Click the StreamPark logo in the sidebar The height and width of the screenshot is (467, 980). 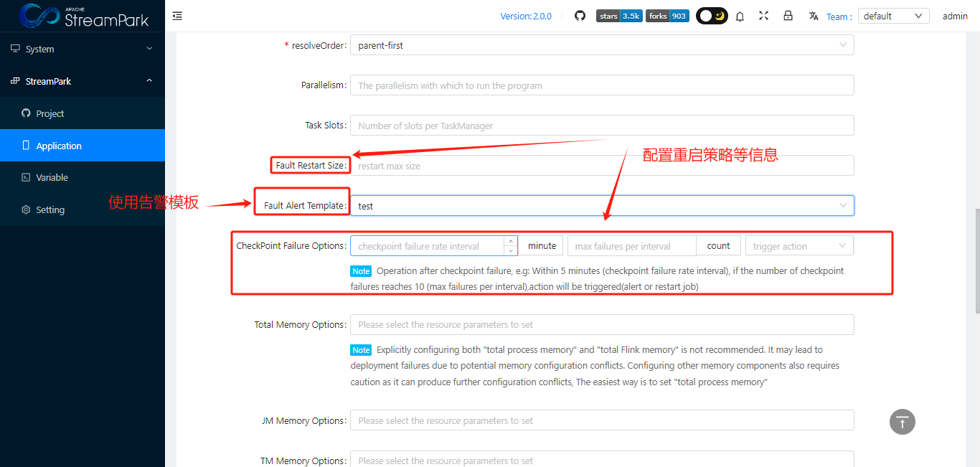(81, 16)
